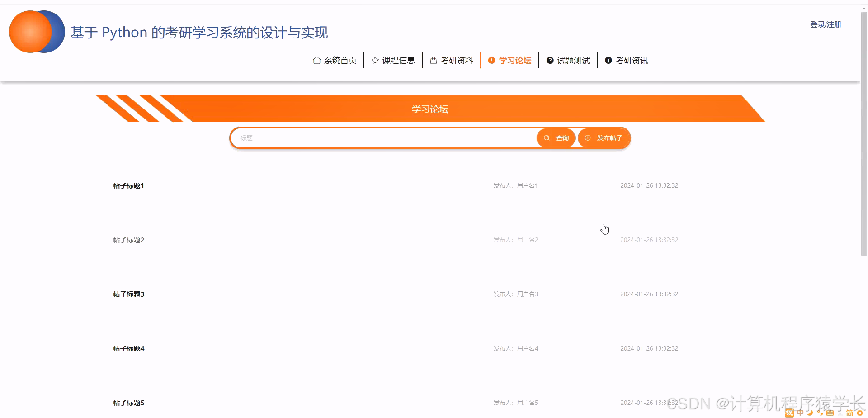Screen dimensions: 868x418
Task: Open the IME settings gear icon
Action: (x=859, y=413)
